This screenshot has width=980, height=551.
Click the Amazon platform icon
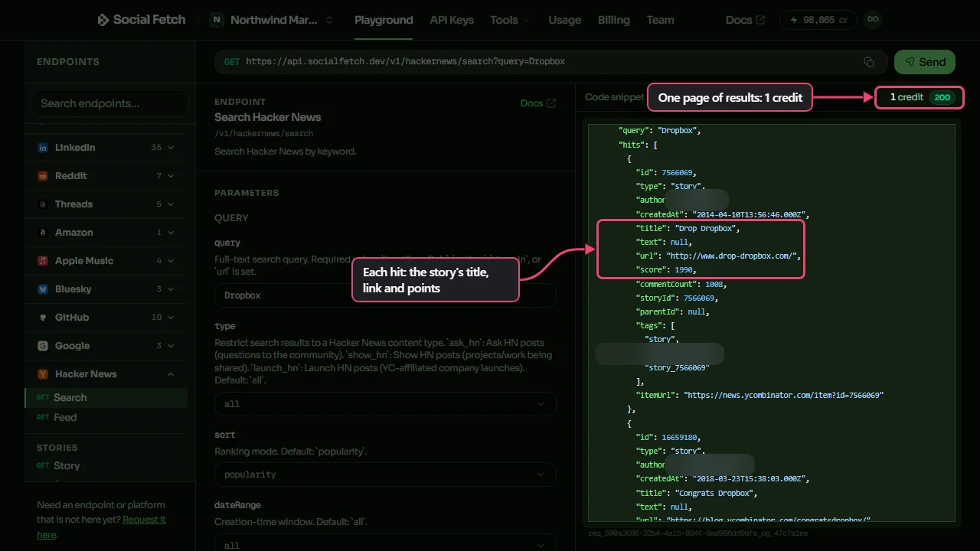[x=43, y=233]
